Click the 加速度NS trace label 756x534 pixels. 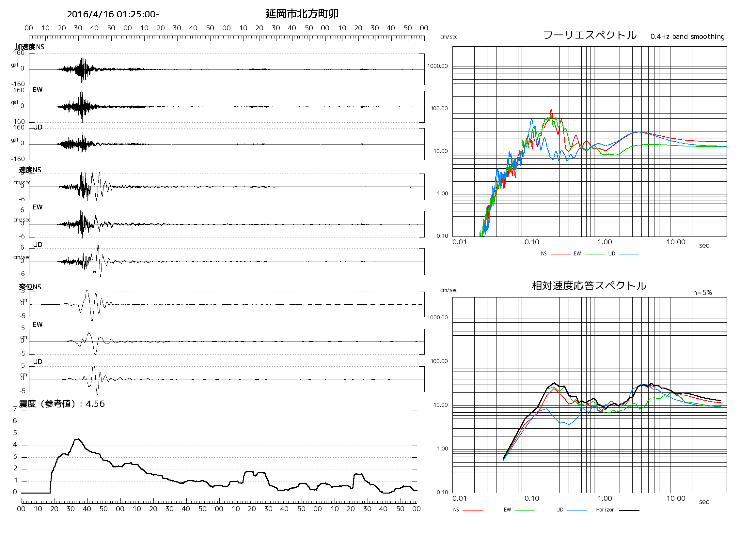[30, 47]
